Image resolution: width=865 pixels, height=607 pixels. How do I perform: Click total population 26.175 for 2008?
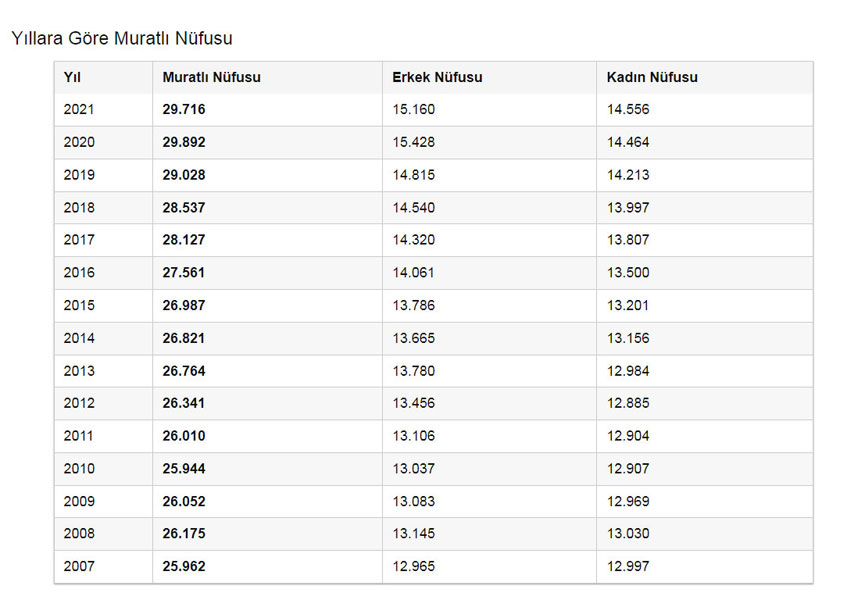pos(184,534)
